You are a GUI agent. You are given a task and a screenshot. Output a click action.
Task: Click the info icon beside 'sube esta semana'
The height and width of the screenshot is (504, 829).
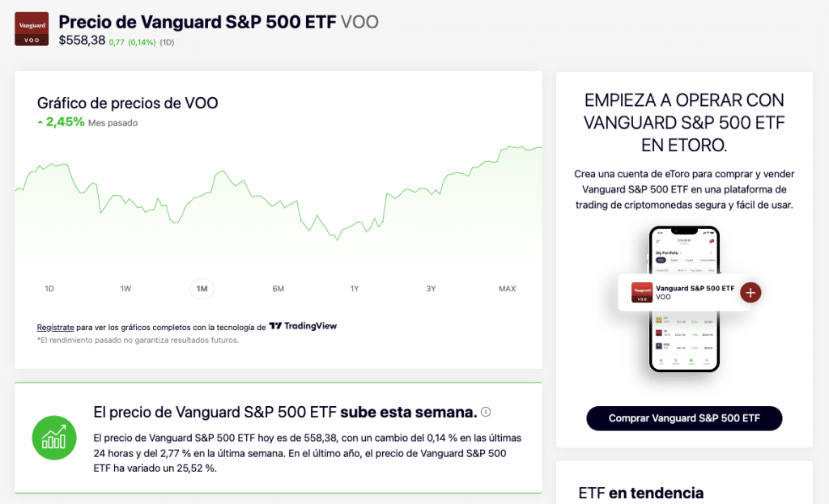tap(486, 412)
